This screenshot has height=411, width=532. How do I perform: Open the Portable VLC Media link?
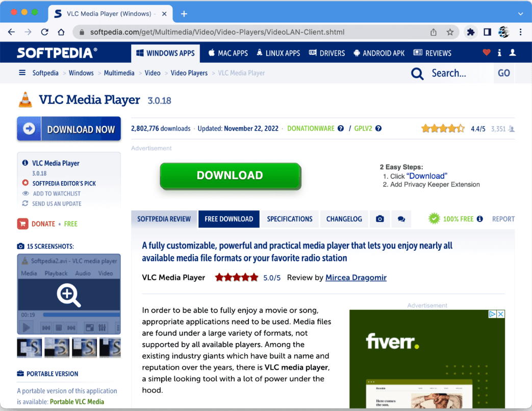pos(77,401)
